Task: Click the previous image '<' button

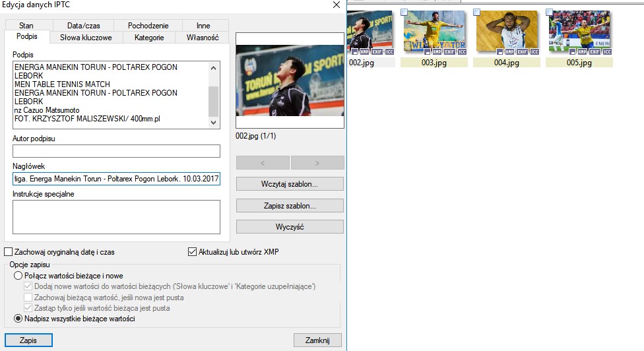Action: pos(263,163)
